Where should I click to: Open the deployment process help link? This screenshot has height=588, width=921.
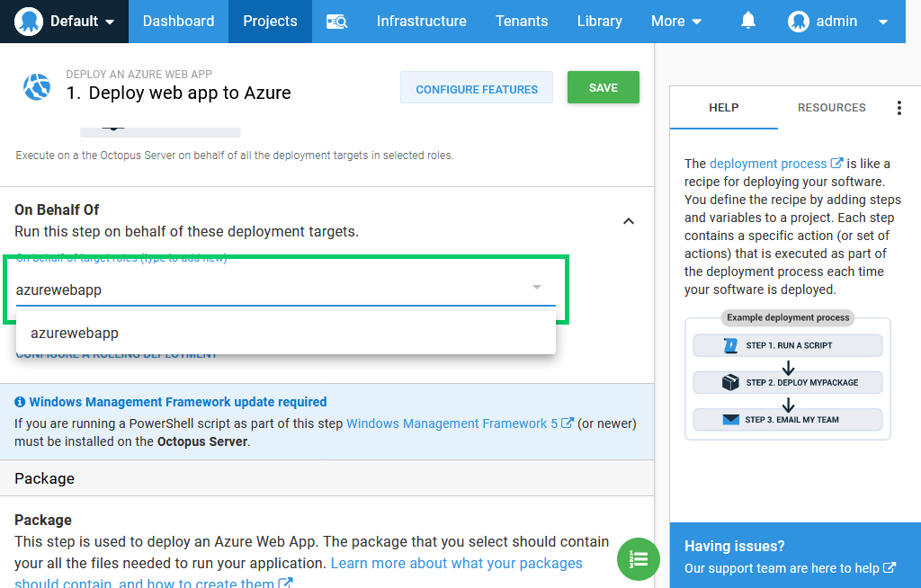point(776,164)
